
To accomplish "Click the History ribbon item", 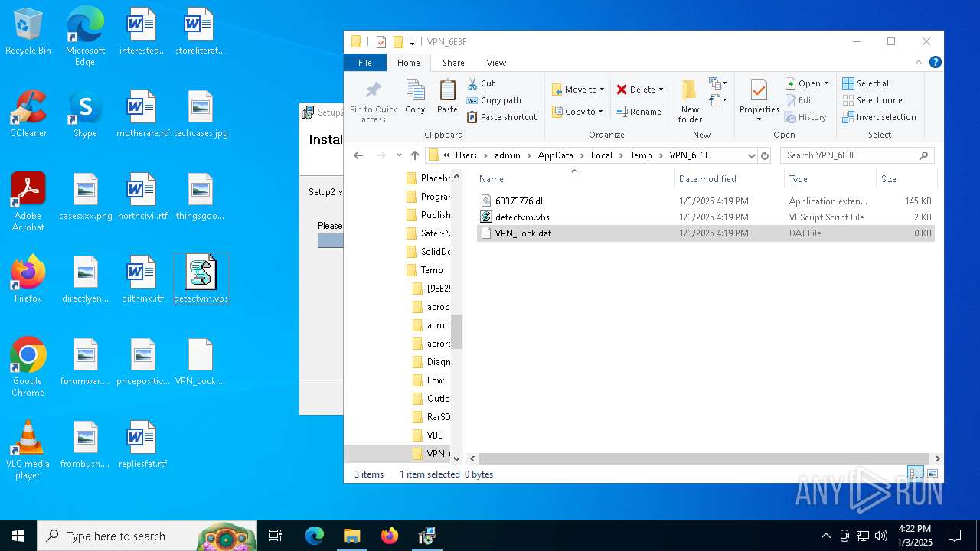I will [805, 117].
